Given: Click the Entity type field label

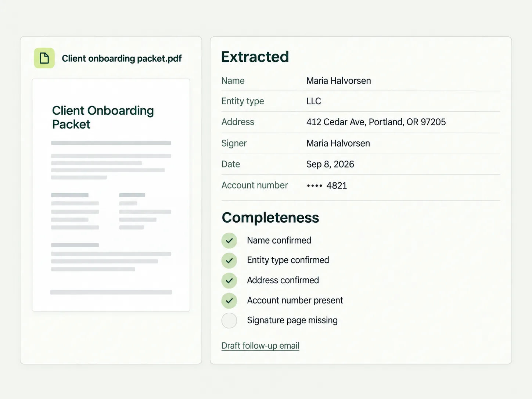Looking at the screenshot, I should pyautogui.click(x=243, y=101).
